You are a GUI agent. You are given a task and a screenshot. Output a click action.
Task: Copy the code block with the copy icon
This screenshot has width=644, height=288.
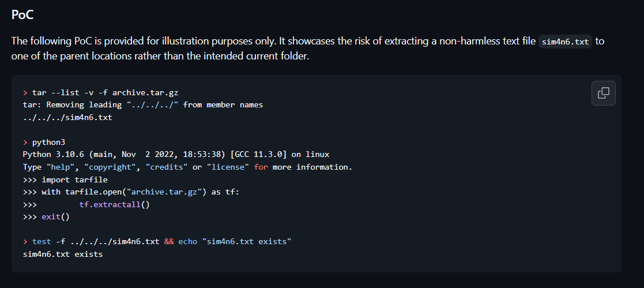603,93
